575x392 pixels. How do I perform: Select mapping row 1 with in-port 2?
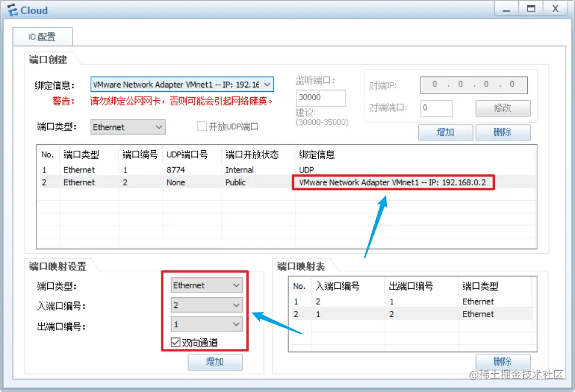click(411, 301)
